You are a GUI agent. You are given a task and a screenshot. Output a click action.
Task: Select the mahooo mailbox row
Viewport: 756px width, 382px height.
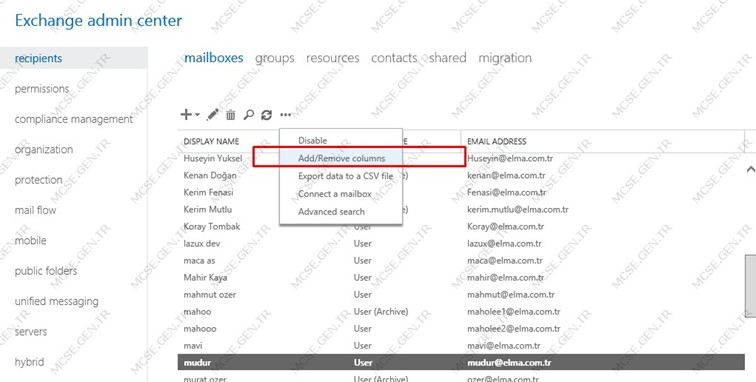[461, 328]
